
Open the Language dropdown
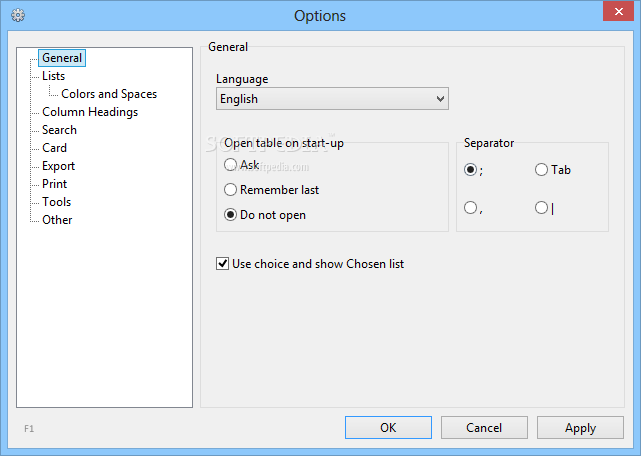tap(332, 99)
